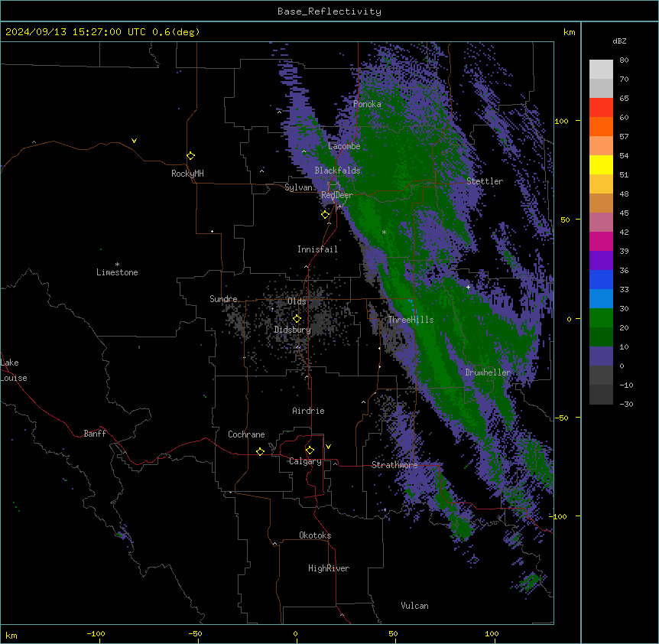
Task: Click the Banff town label
Action: tap(95, 434)
